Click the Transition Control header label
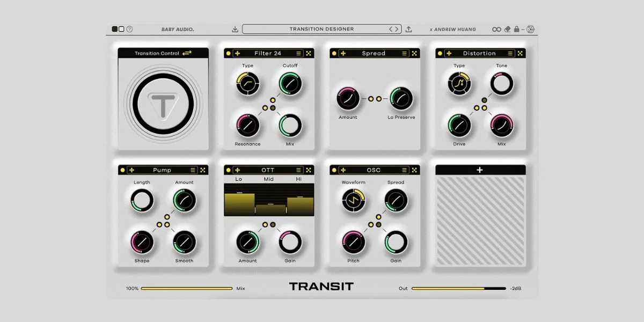Viewport: 644px width, 322px height. (157, 53)
